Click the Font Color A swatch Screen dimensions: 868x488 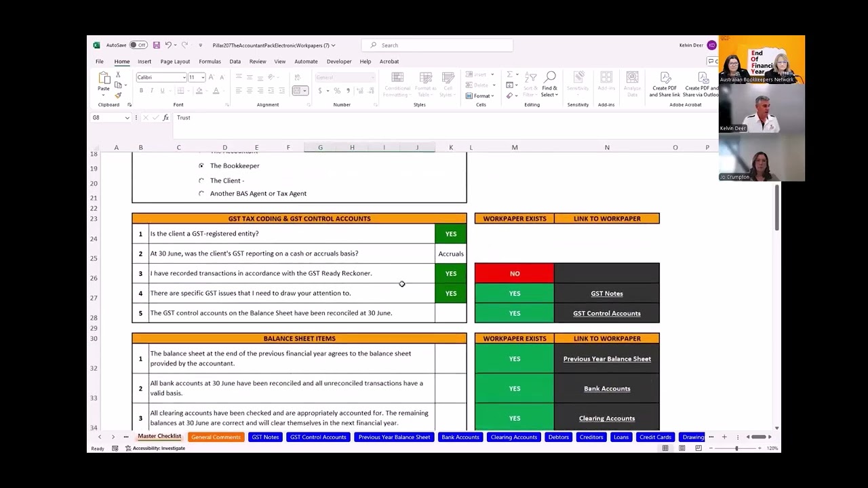point(216,90)
